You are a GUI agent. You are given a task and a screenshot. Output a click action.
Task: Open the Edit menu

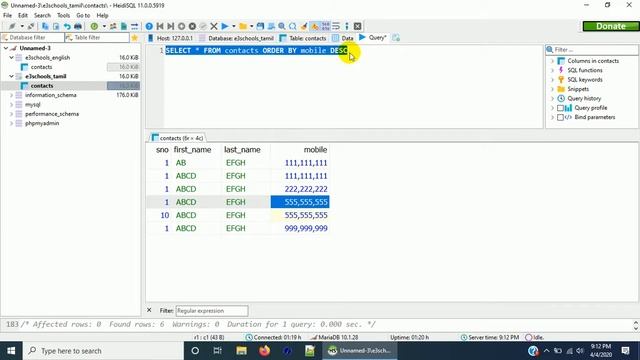[23, 16]
